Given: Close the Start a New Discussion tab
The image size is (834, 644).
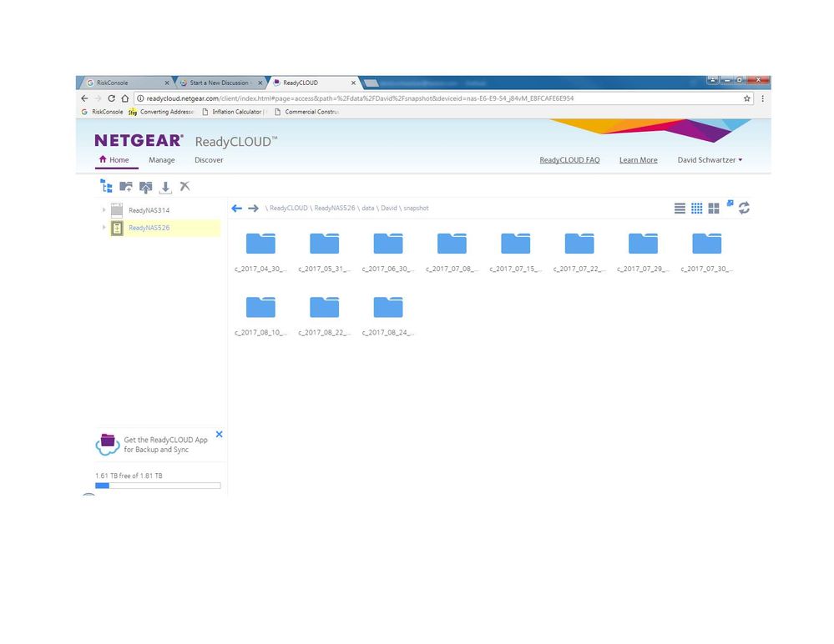Looking at the screenshot, I should 260,83.
